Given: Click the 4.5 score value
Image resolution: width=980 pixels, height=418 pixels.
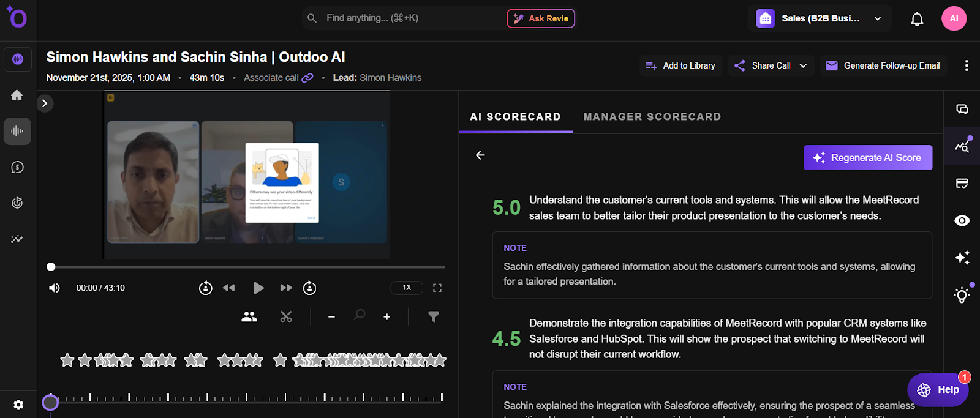Looking at the screenshot, I should point(507,338).
